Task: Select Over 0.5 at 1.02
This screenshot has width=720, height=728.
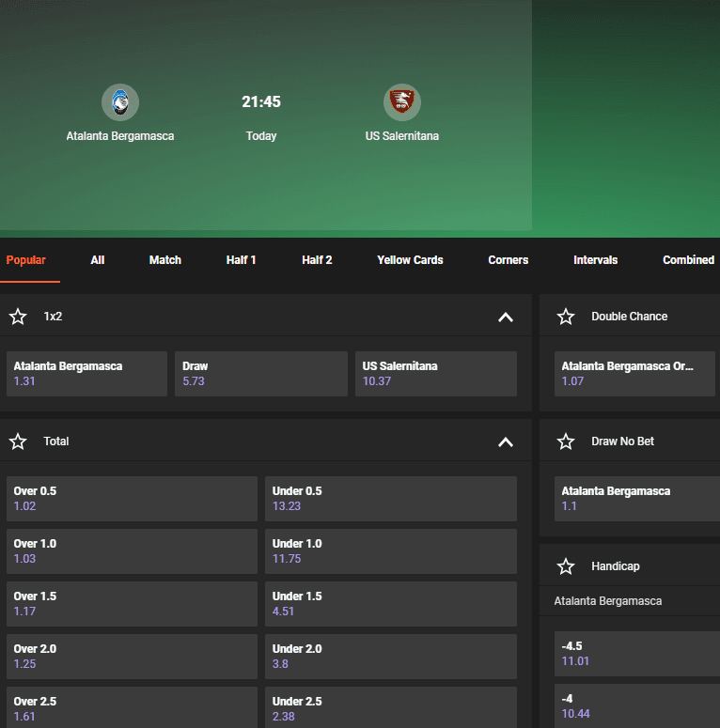Action: [132, 499]
